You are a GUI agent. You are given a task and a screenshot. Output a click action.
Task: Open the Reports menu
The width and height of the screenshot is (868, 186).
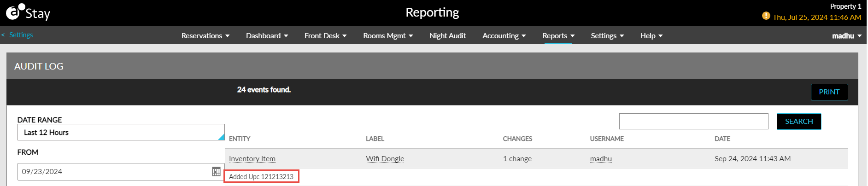[558, 35]
